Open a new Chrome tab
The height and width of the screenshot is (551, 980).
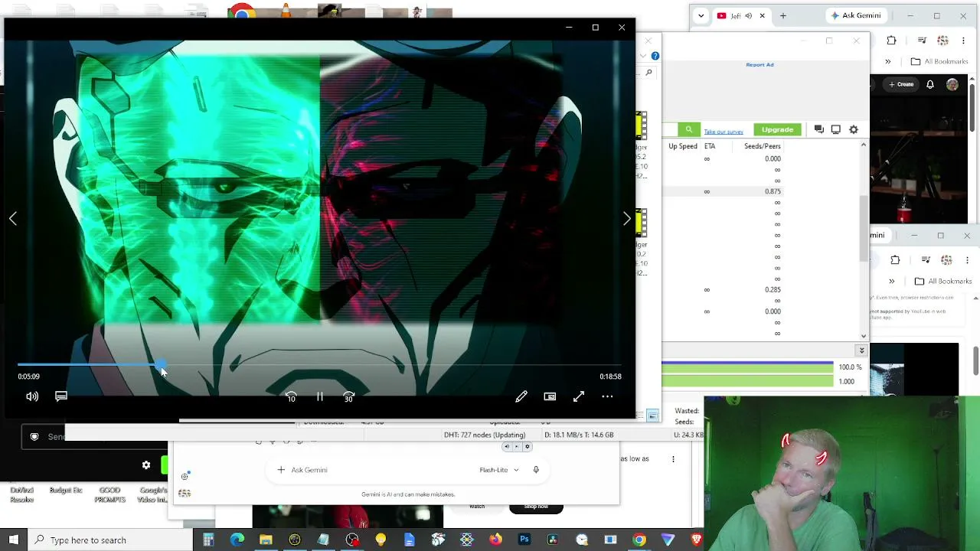pos(782,15)
